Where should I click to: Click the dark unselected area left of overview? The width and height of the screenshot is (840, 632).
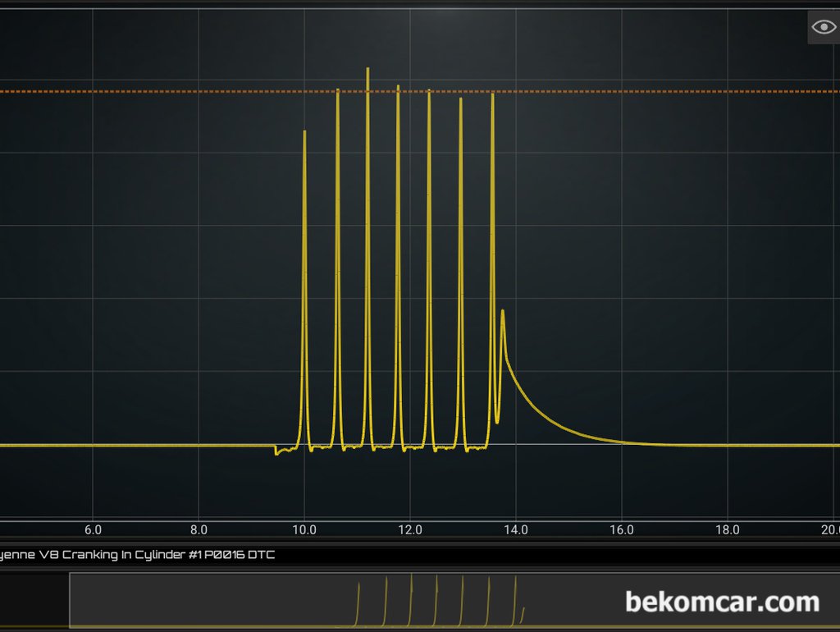(x=34, y=601)
